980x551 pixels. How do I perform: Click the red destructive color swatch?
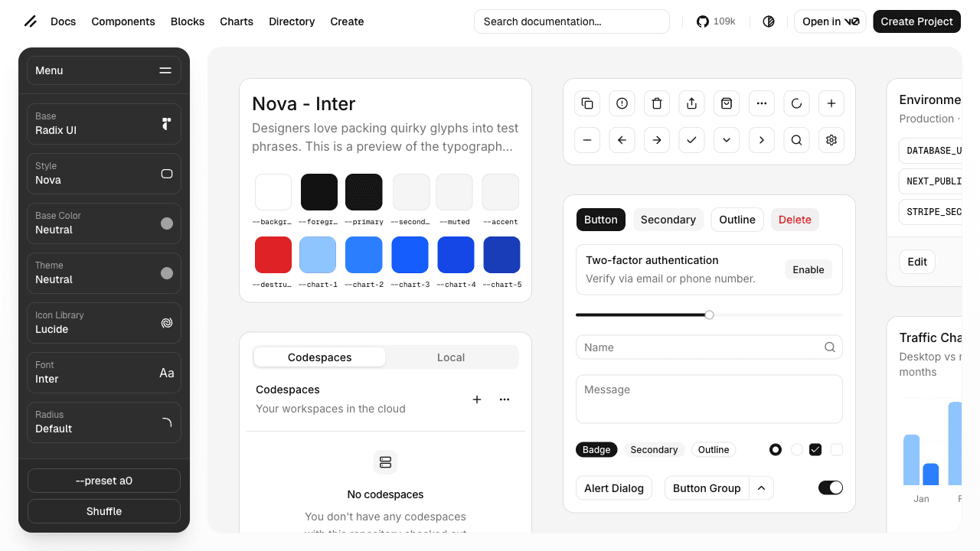273,255
